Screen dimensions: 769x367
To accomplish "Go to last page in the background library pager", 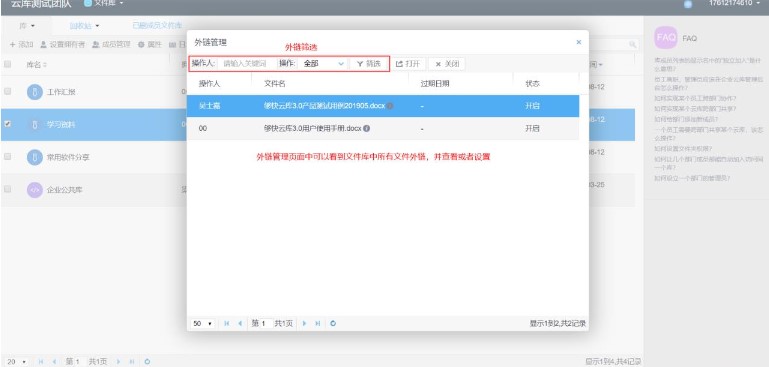I will (131, 362).
